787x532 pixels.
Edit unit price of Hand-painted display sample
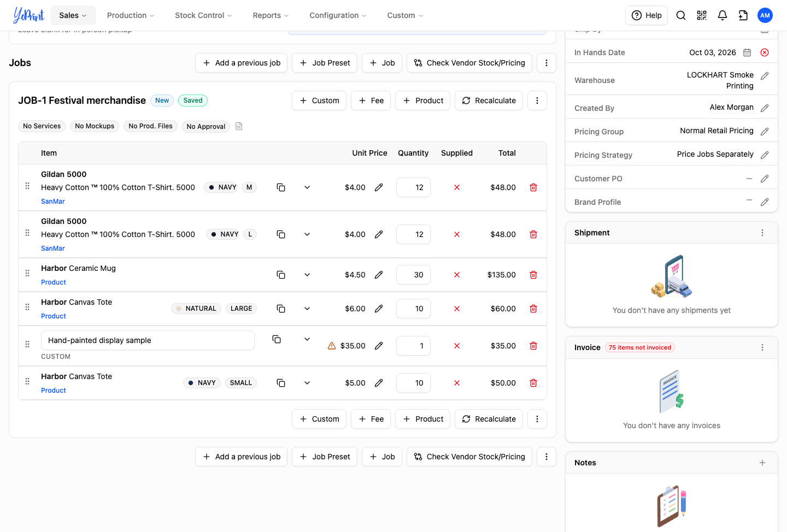(x=379, y=346)
